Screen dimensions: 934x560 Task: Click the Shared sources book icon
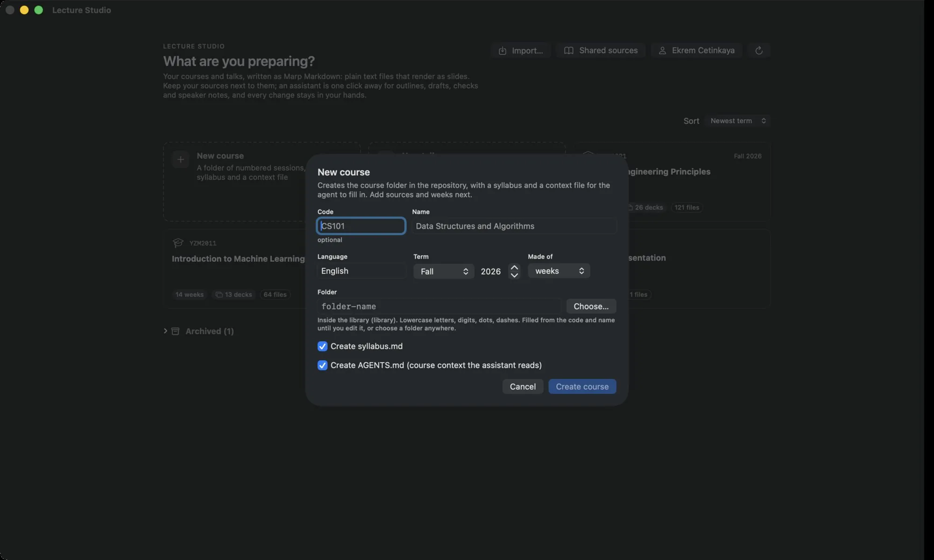coord(569,50)
